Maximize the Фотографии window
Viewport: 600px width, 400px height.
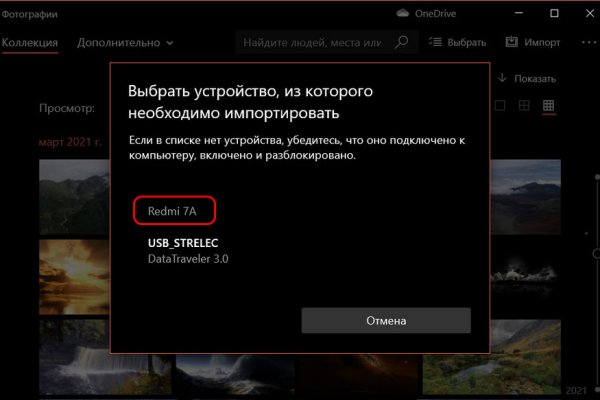coord(554,13)
